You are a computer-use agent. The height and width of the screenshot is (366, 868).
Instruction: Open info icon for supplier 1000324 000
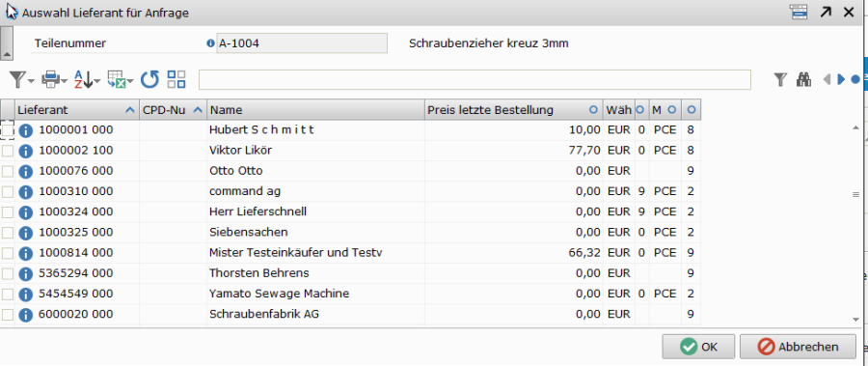point(25,212)
